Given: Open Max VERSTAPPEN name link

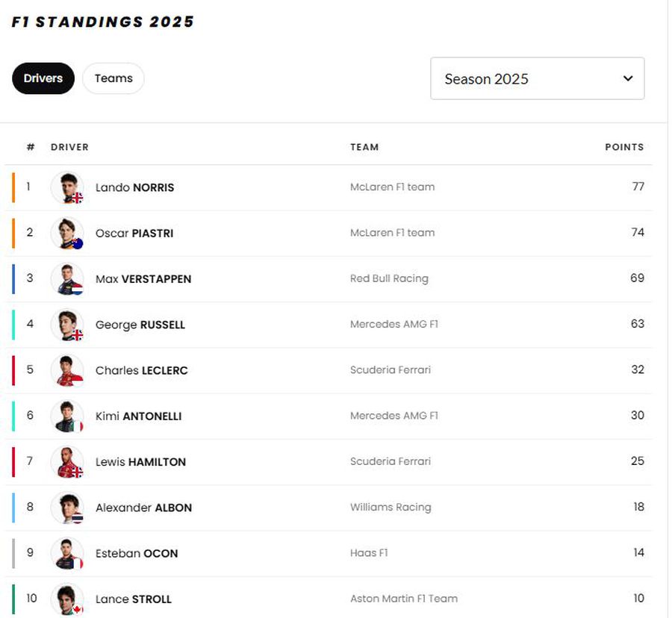Looking at the screenshot, I should (x=143, y=279).
